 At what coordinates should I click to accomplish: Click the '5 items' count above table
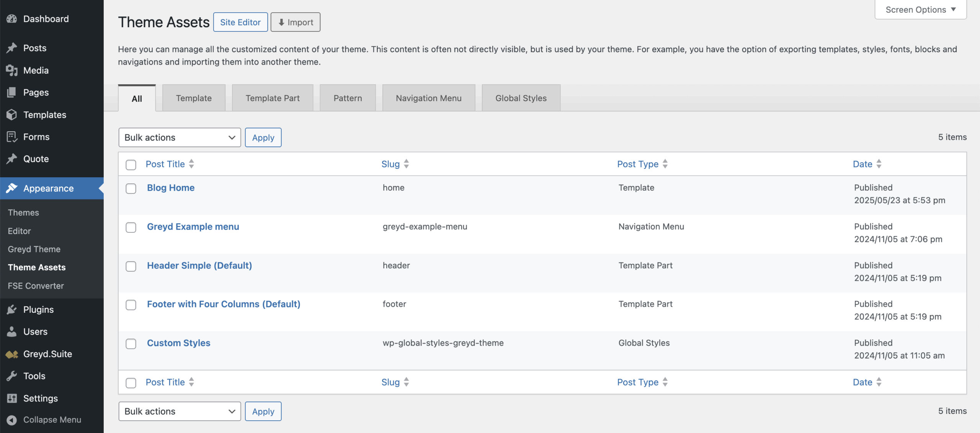pyautogui.click(x=952, y=137)
